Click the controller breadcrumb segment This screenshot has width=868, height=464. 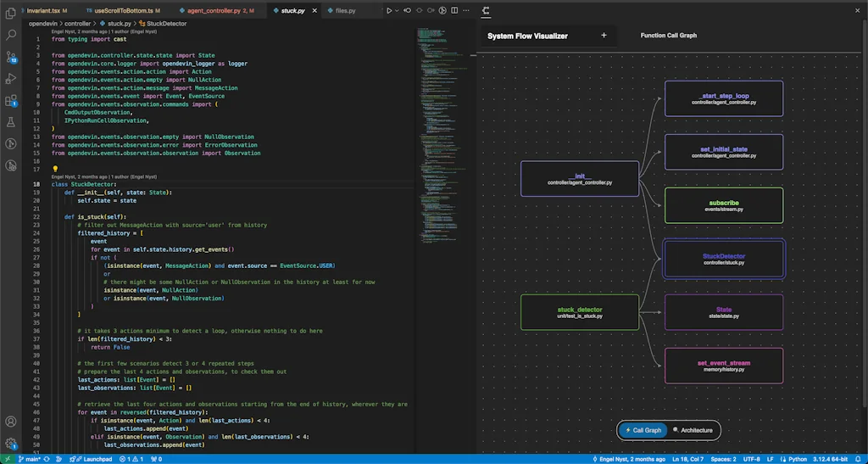pos(77,24)
